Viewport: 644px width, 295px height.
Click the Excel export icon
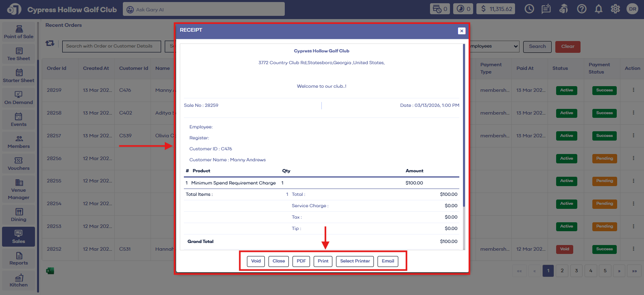point(50,271)
